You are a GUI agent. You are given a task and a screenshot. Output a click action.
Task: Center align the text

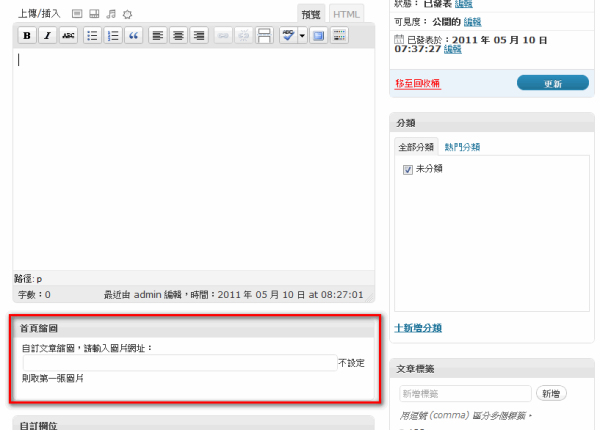point(178,36)
